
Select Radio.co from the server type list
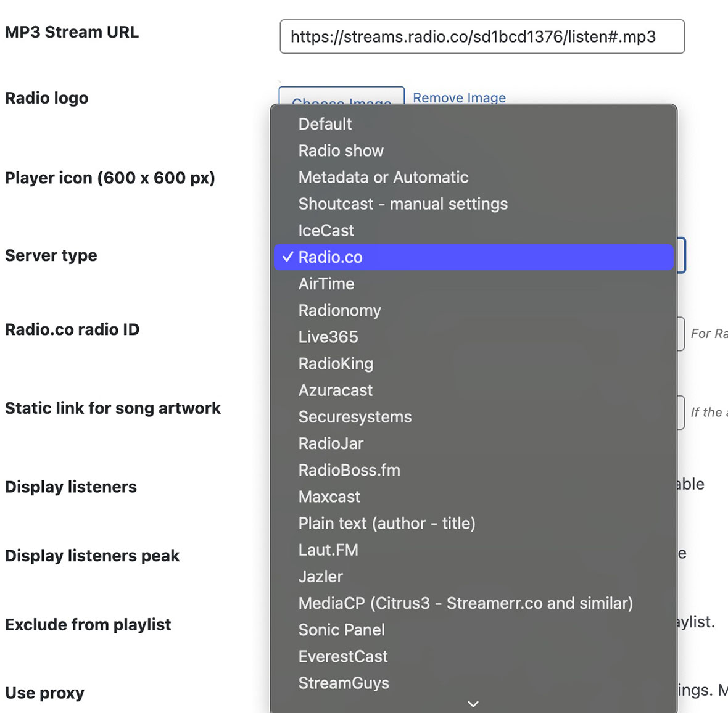(x=331, y=257)
